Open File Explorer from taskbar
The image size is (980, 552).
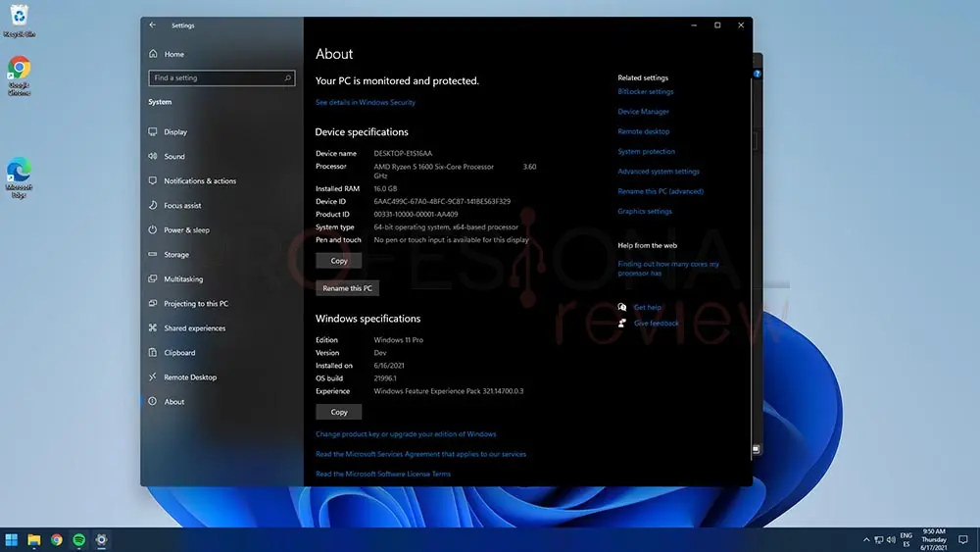pyautogui.click(x=33, y=539)
